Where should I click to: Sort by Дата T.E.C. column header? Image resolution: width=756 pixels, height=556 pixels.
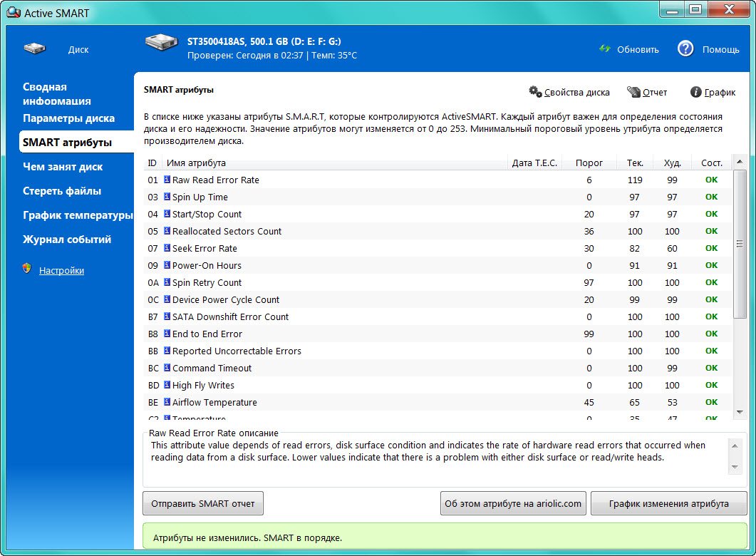[534, 163]
